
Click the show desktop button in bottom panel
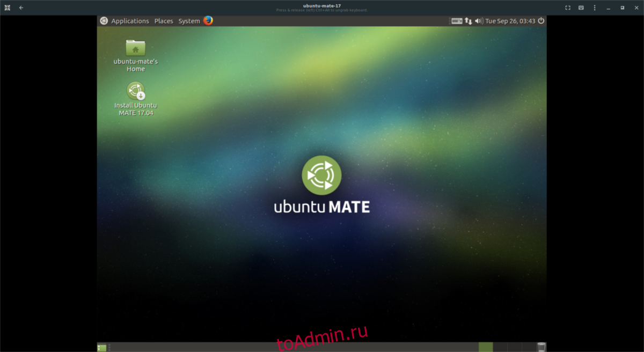coord(101,348)
